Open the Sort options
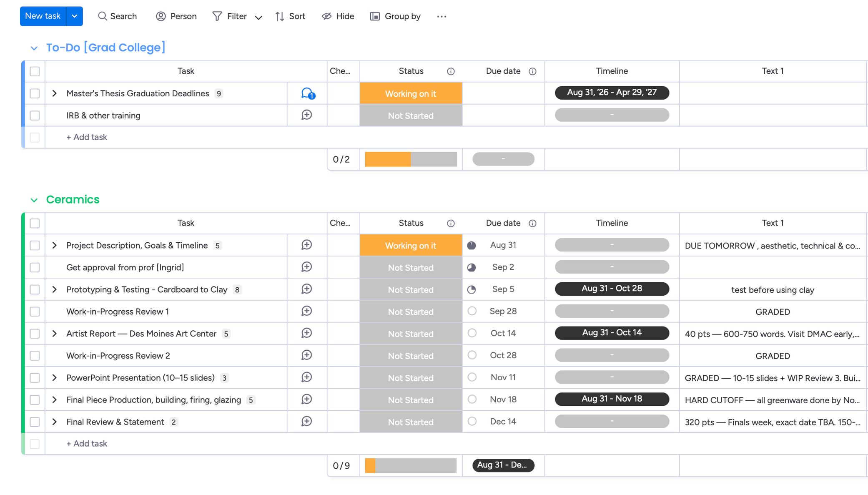 [x=290, y=16]
